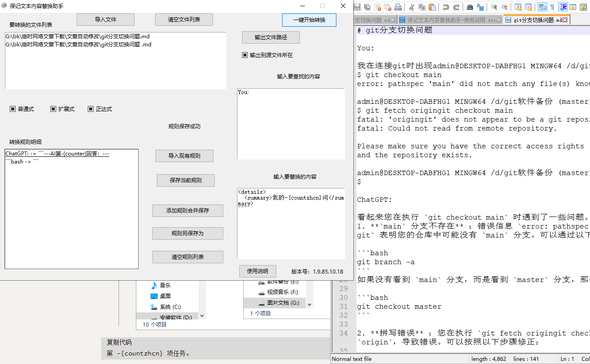Select 桌面 in Explorer navigation pane
This screenshot has width=590, height=364.
[165, 296]
